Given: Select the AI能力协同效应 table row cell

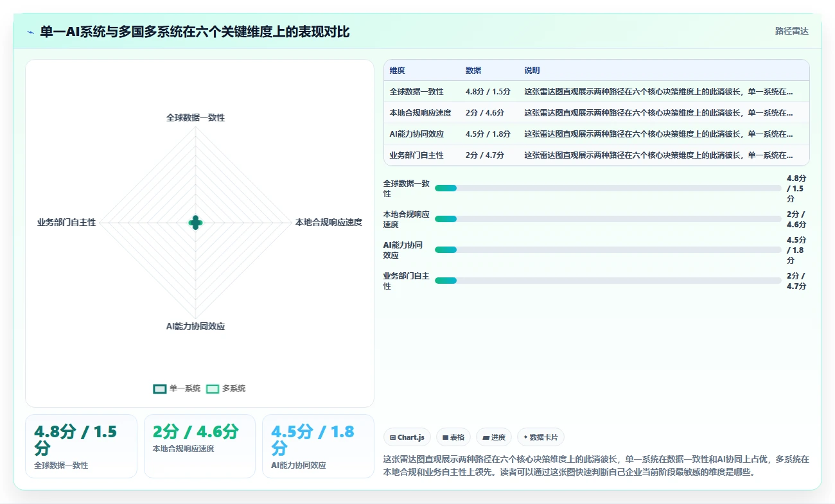Looking at the screenshot, I should (x=416, y=134).
